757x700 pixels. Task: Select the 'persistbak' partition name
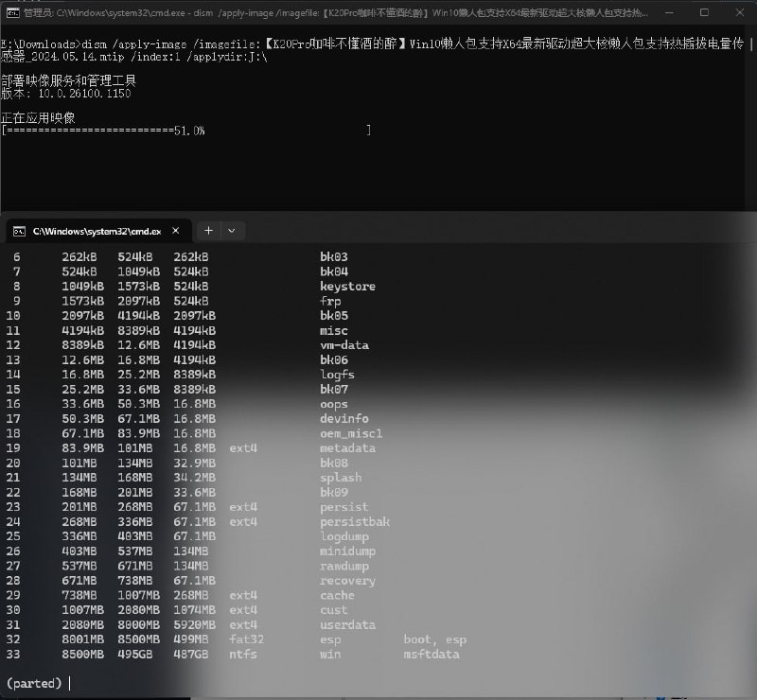tap(354, 522)
